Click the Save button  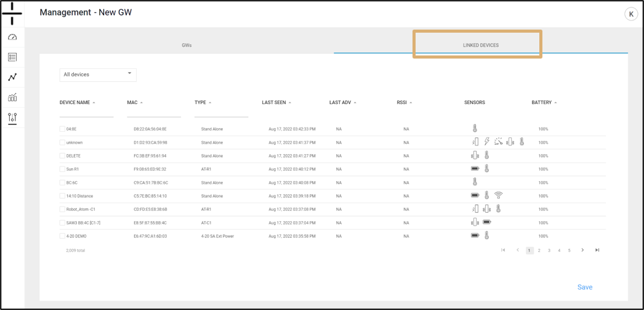585,287
